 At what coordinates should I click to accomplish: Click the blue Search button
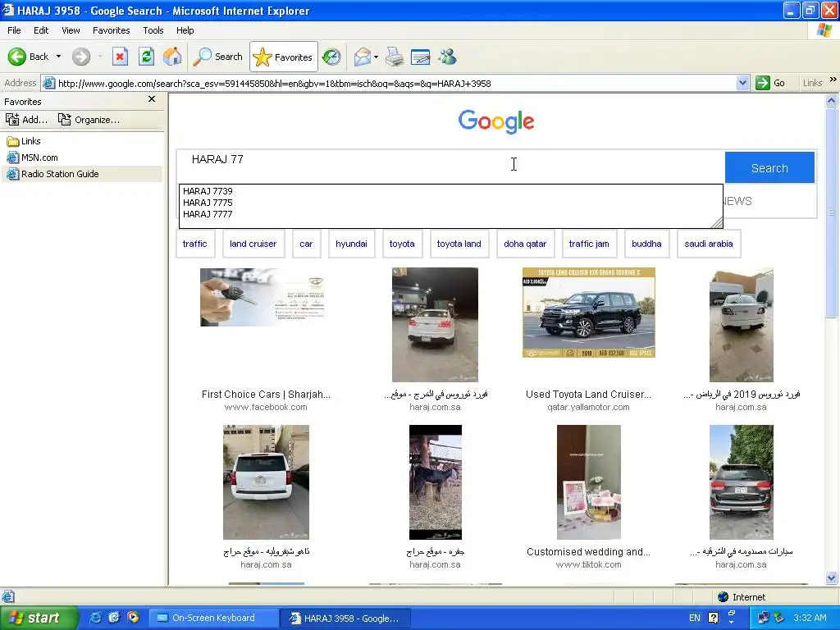pos(769,167)
